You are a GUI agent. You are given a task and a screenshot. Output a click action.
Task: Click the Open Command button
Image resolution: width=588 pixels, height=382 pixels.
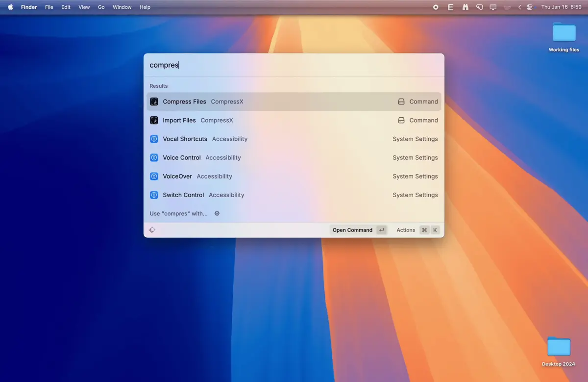[x=359, y=230]
